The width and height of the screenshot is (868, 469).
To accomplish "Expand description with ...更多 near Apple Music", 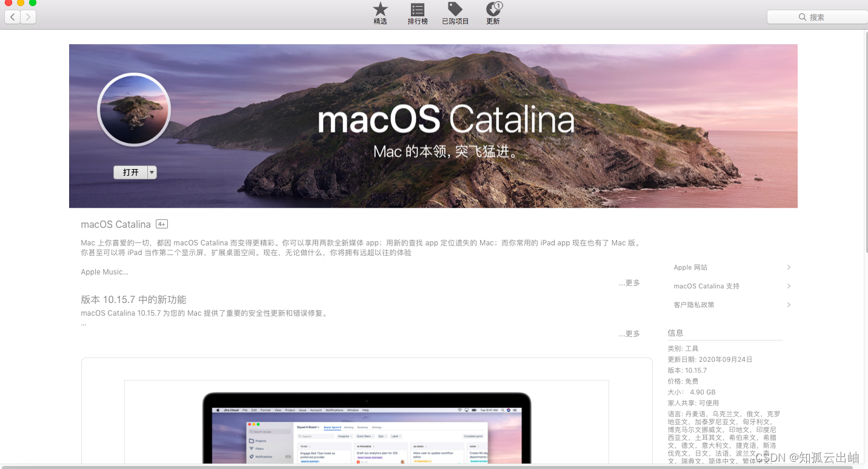I will click(629, 283).
